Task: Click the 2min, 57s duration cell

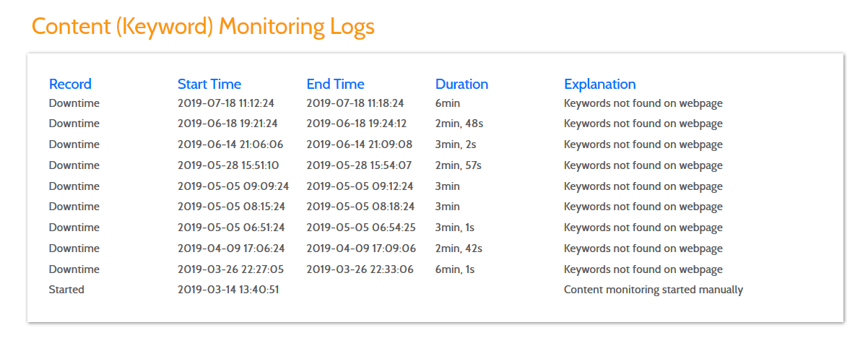Action: (x=458, y=165)
